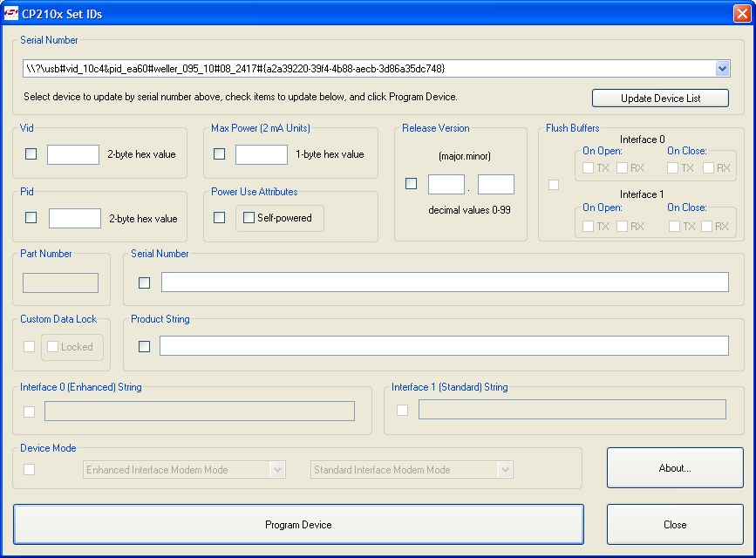Click the Interface 1 (Standard) String field
Image resolution: width=756 pixels, height=558 pixels.
[x=572, y=410]
